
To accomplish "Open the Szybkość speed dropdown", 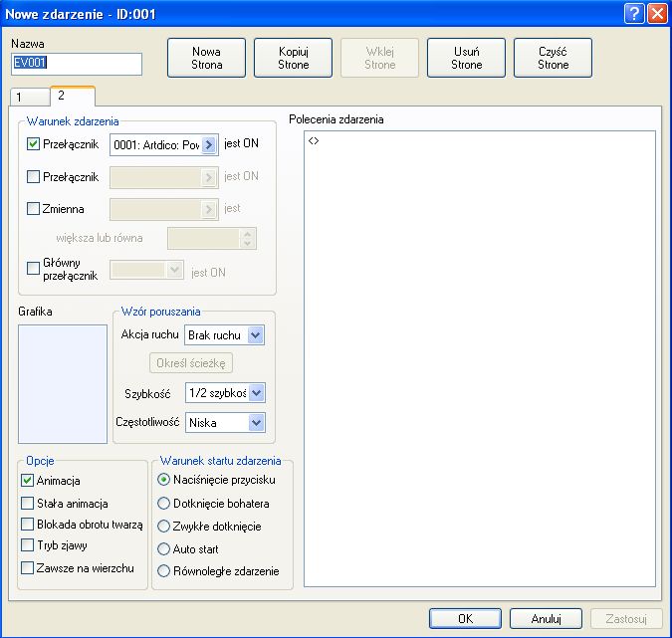I will click(256, 393).
